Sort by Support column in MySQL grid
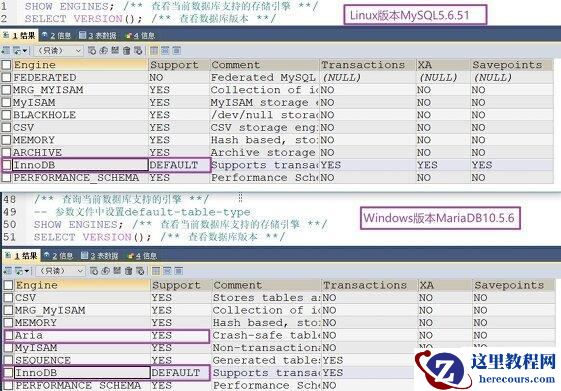Viewport: 561px width, 391px height. click(x=179, y=65)
